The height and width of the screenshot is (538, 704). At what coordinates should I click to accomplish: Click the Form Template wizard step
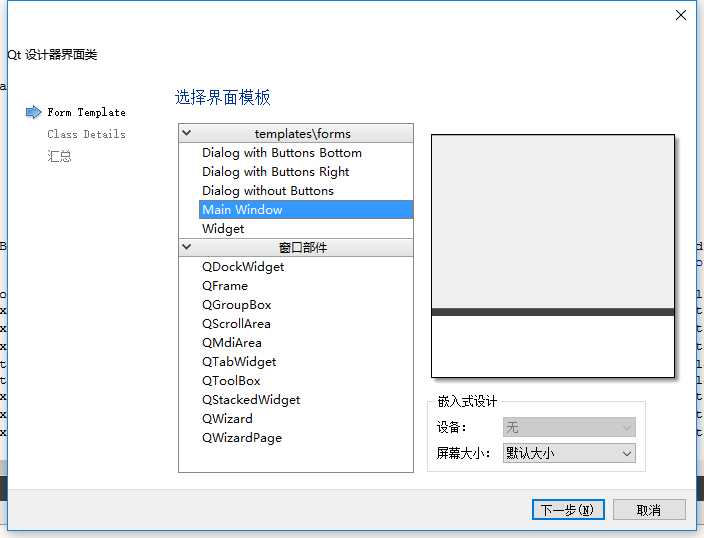(86, 112)
